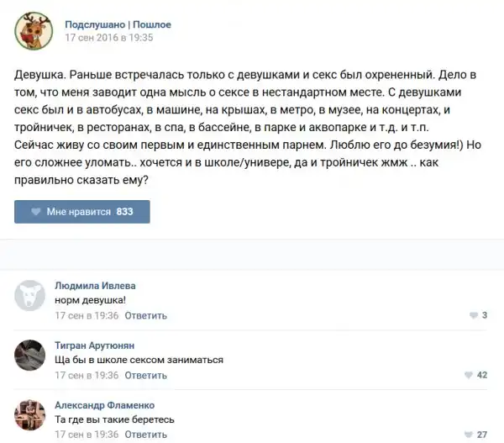Reply to Тигран Арутюнян's comment
This screenshot has height=443, width=504.
pos(145,375)
